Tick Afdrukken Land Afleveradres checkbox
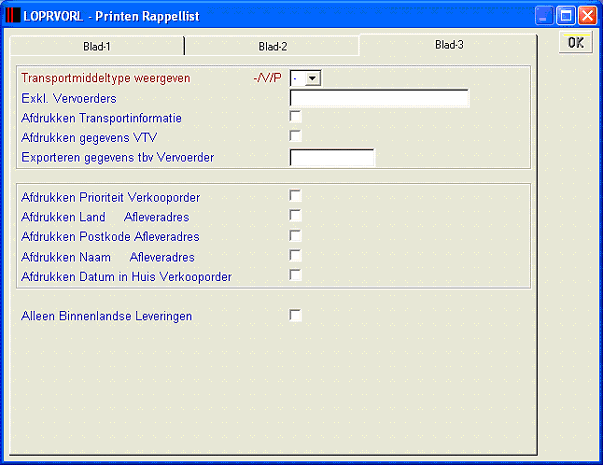 (x=296, y=215)
